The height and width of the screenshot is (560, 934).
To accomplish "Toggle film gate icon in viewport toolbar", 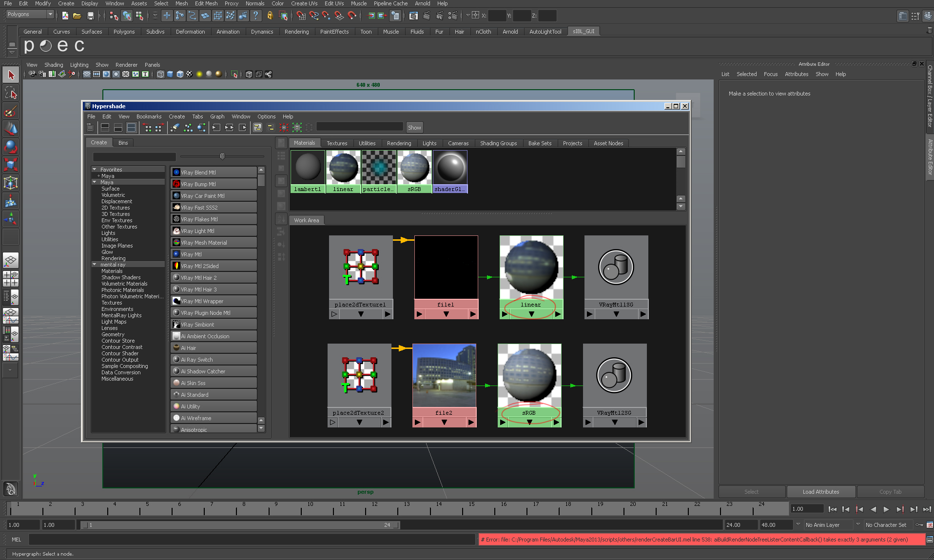I will point(96,74).
